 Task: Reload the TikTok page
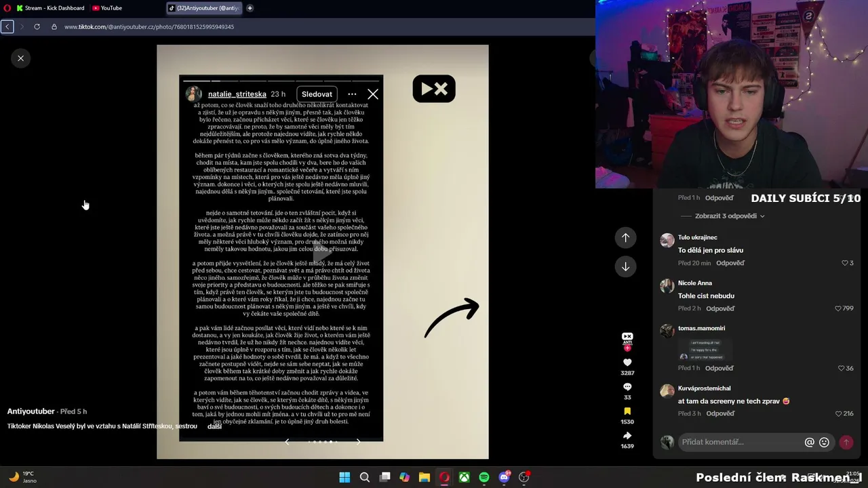tap(37, 26)
